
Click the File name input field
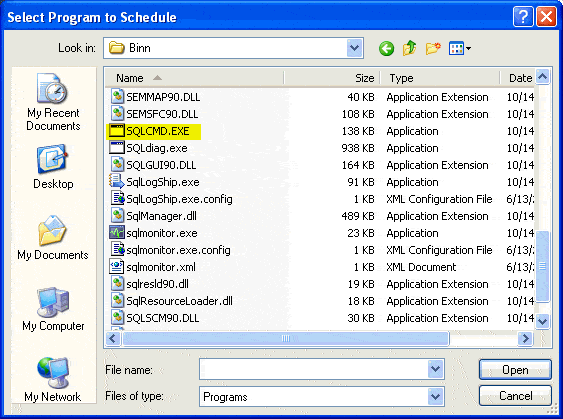[313, 369]
